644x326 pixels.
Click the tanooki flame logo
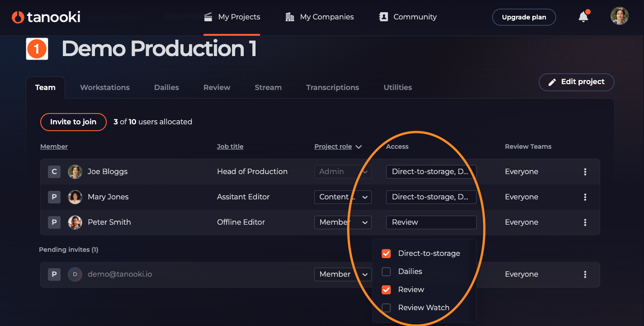pos(18,17)
